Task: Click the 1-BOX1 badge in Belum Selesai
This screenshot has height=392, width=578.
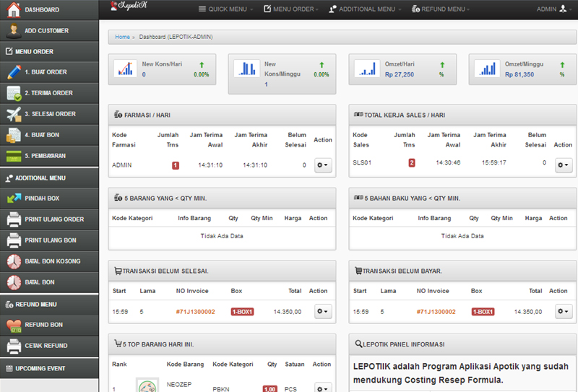Action: 242,312
